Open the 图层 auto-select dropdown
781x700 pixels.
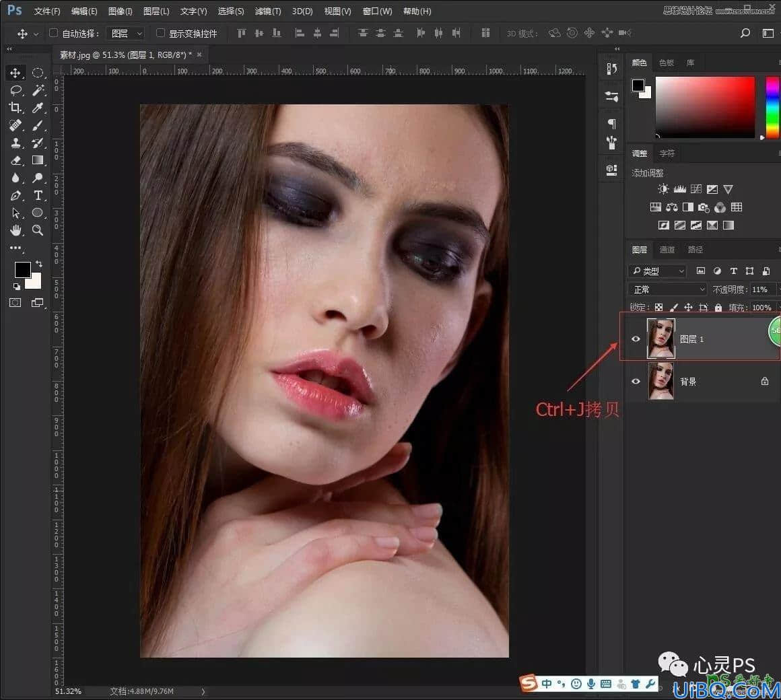pyautogui.click(x=125, y=34)
